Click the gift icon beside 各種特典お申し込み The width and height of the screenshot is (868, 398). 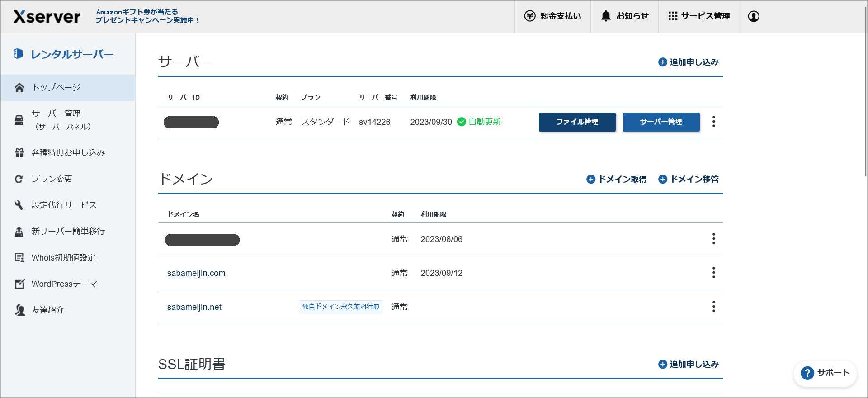[x=19, y=153]
